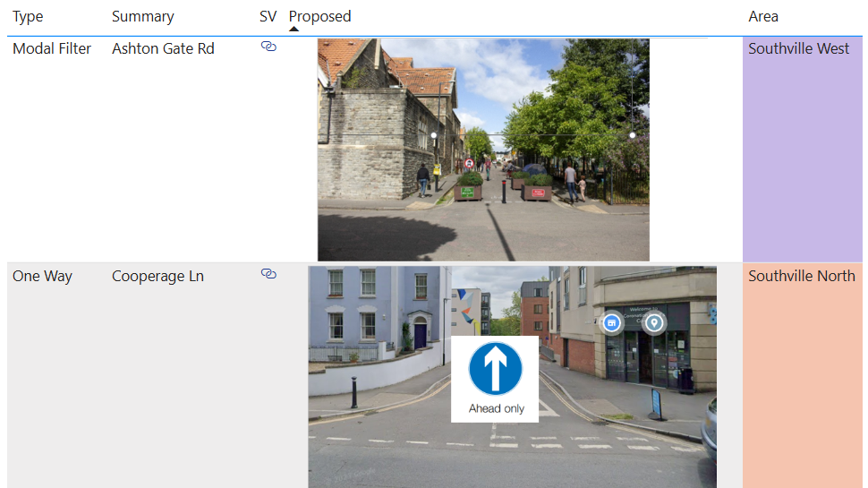Open the Ashton Gate Rd planter photo

point(483,150)
